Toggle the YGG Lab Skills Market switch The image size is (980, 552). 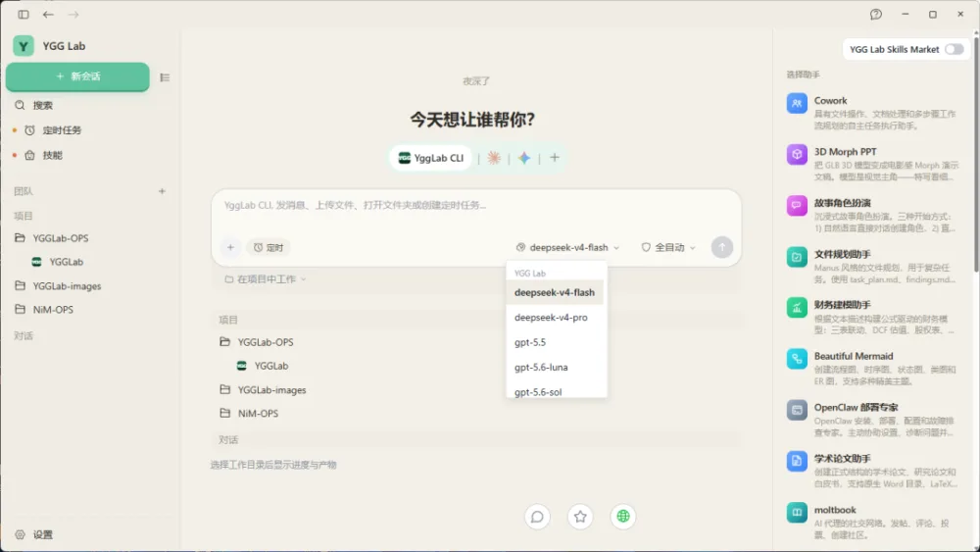(x=954, y=49)
